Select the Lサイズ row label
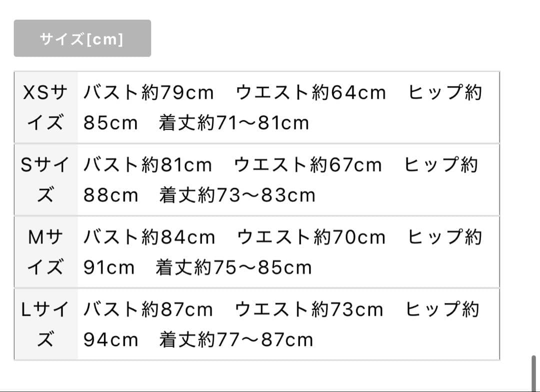 click(45, 324)
